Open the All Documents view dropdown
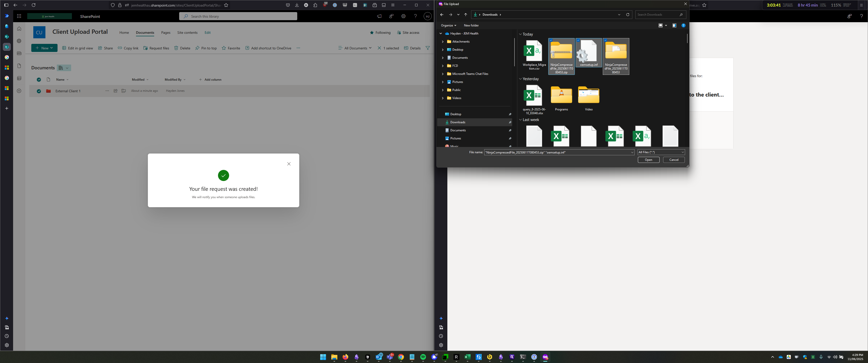868x363 pixels. [x=355, y=48]
